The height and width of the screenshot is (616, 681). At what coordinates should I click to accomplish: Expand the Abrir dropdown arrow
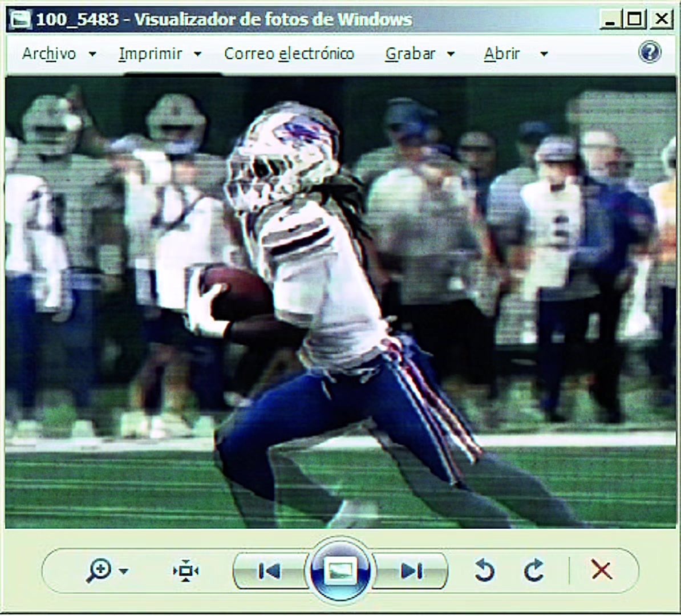pos(544,54)
